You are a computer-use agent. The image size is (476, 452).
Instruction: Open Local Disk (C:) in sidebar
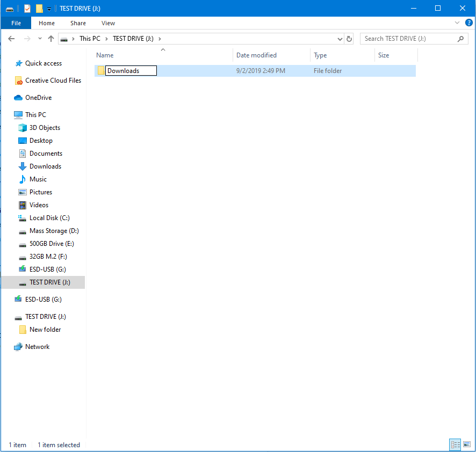[x=49, y=218]
